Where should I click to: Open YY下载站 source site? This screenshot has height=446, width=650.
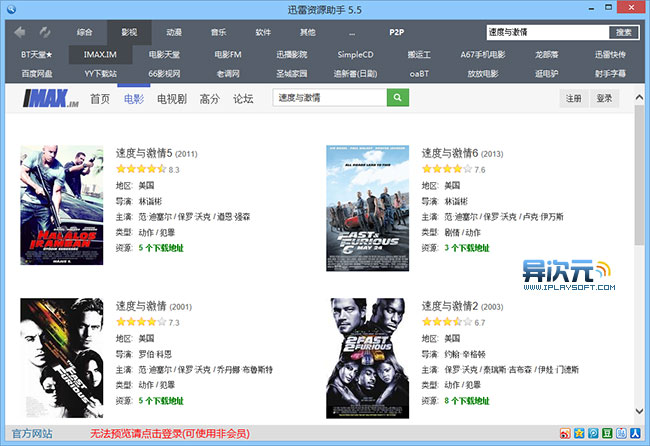click(100, 74)
